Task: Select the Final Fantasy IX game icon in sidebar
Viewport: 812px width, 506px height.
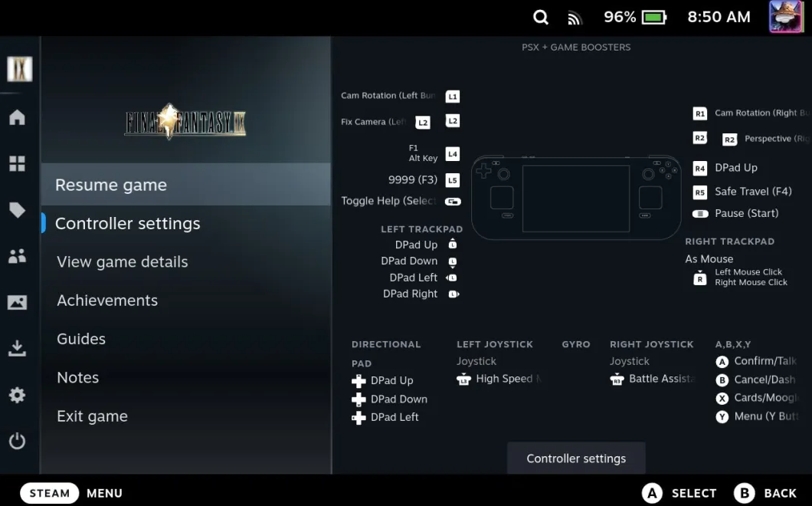Action: (x=20, y=68)
